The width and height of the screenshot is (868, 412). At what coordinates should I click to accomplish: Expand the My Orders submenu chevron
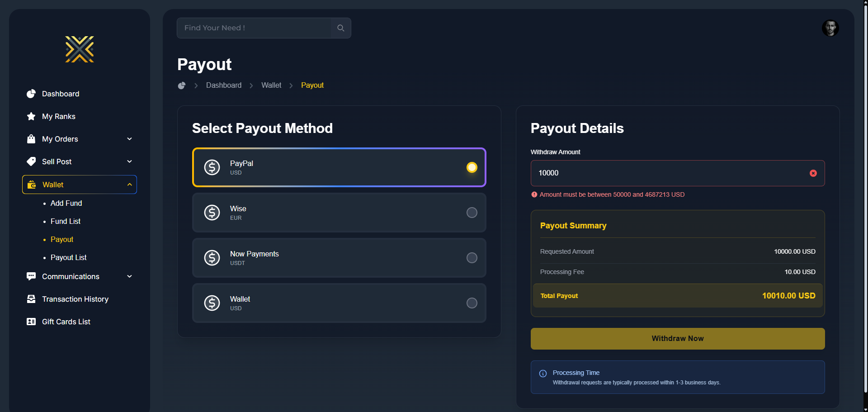point(130,139)
